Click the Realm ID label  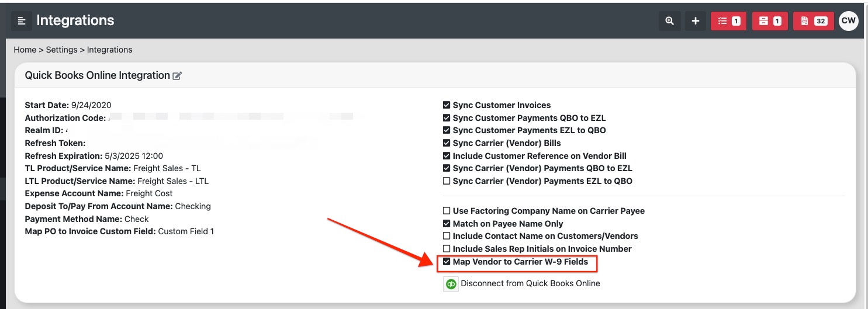pyautogui.click(x=44, y=130)
